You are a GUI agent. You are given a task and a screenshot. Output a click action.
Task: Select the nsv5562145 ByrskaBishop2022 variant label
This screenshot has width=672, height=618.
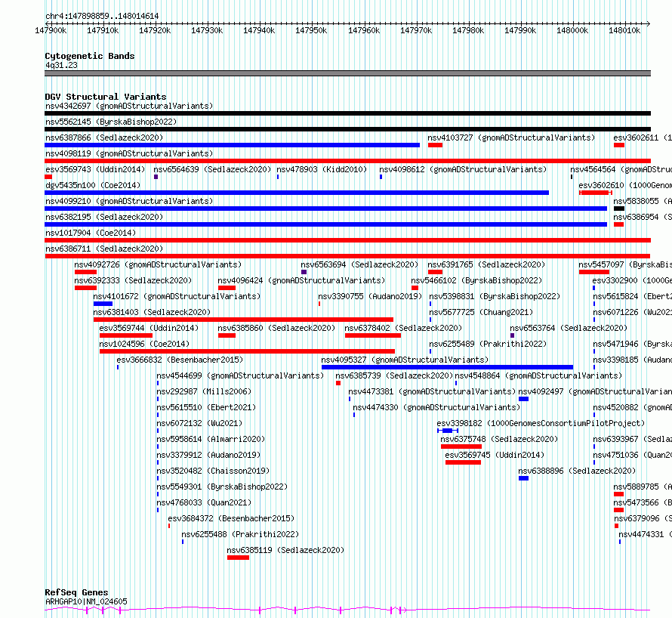point(111,122)
